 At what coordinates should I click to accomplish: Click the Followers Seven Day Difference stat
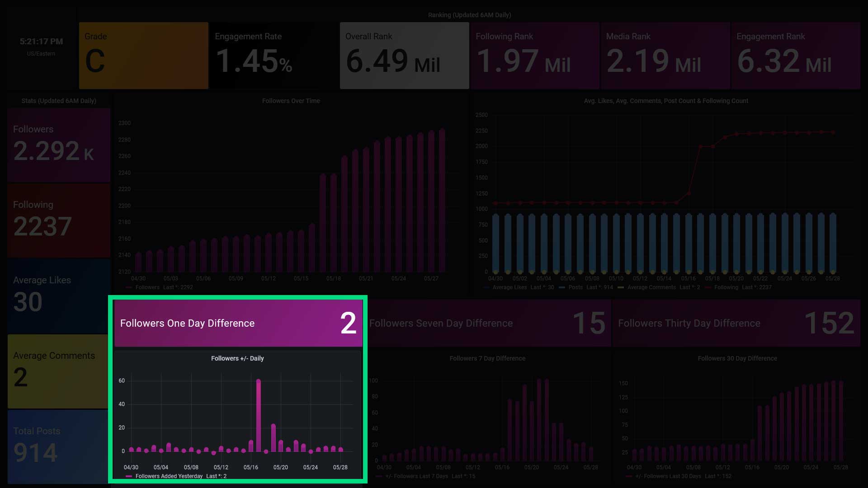tap(489, 323)
